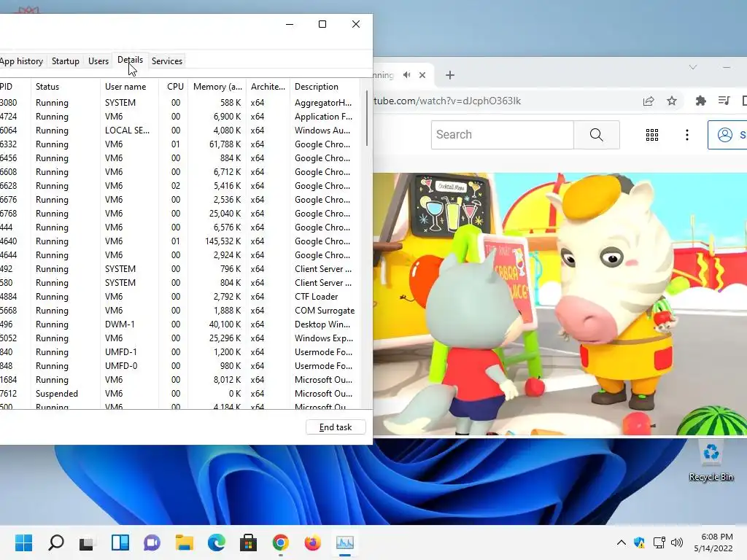
Task: Switch to Services tab
Action: 167,61
